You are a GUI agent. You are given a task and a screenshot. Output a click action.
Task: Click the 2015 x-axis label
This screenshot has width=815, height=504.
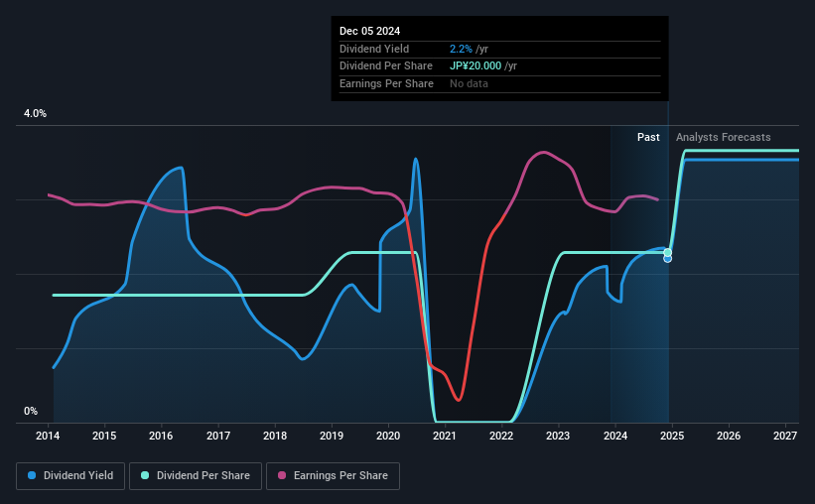(104, 436)
